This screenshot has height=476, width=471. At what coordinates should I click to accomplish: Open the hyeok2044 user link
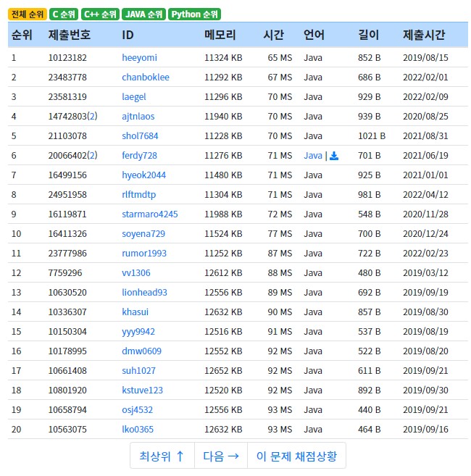click(143, 175)
